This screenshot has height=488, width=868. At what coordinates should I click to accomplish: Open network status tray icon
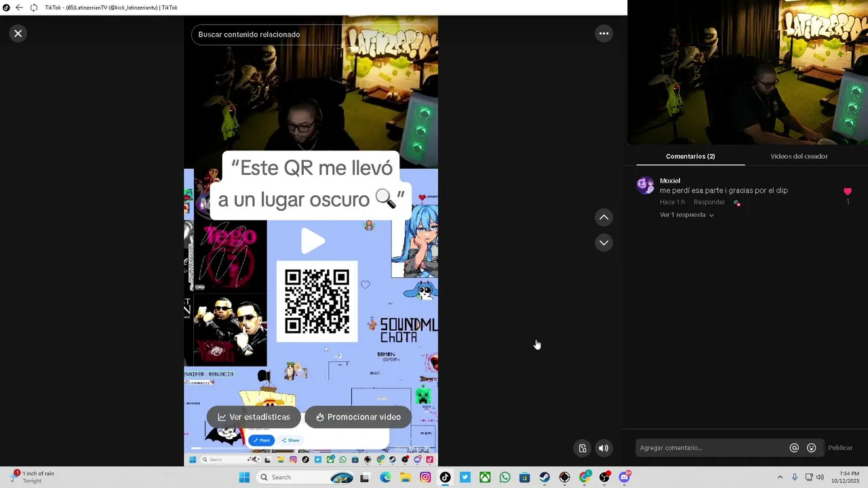809,477
